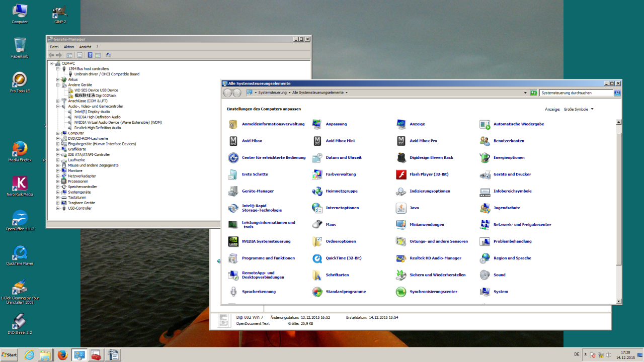
Task: Click the OpenOffice 4.1.2 desktop icon
Action: 20,221
